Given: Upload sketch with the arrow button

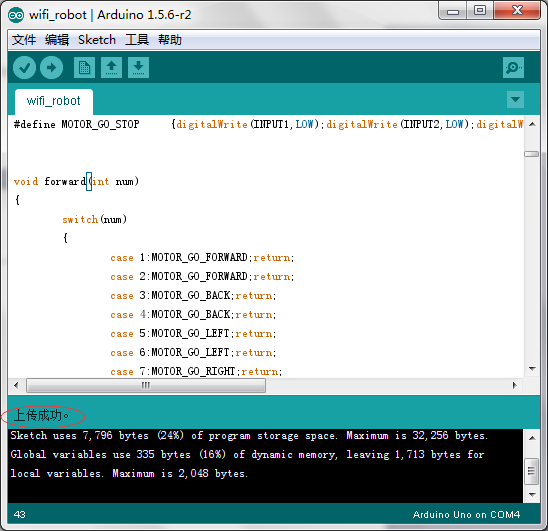Looking at the screenshot, I should [x=51, y=67].
